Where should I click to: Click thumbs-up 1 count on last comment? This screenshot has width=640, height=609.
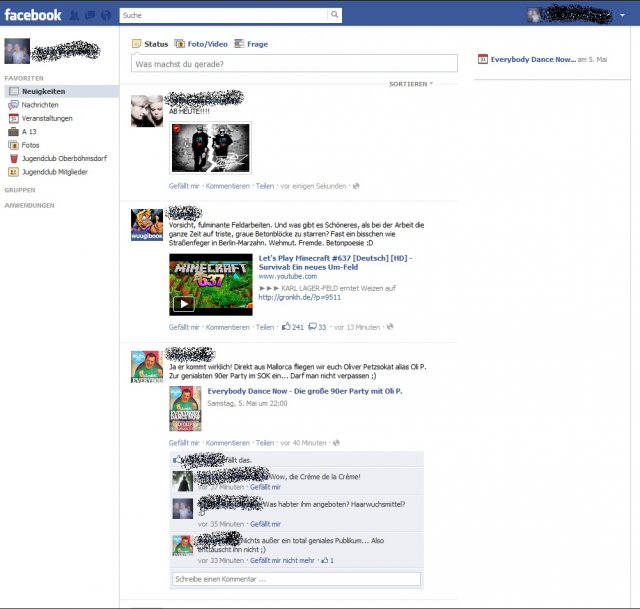point(328,560)
